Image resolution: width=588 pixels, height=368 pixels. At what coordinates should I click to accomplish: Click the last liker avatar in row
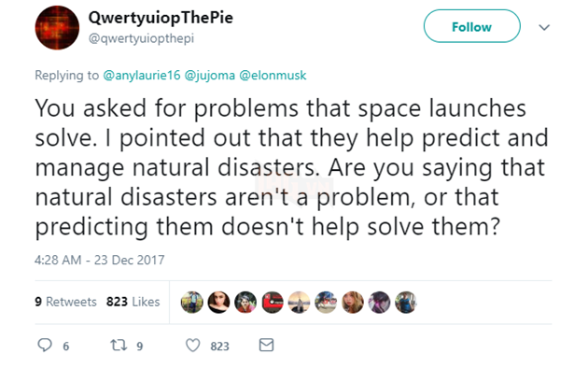(406, 302)
